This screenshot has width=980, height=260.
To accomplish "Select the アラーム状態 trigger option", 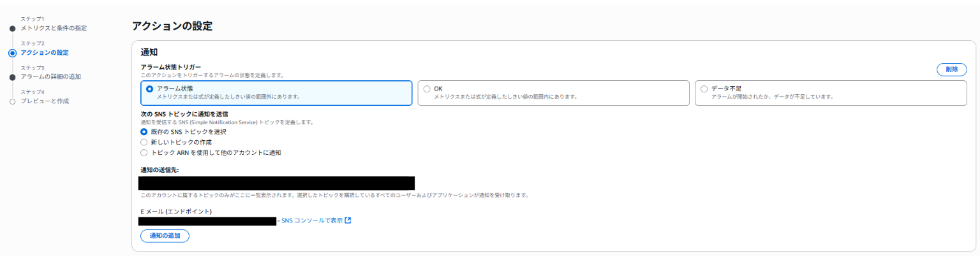I will pyautogui.click(x=150, y=89).
